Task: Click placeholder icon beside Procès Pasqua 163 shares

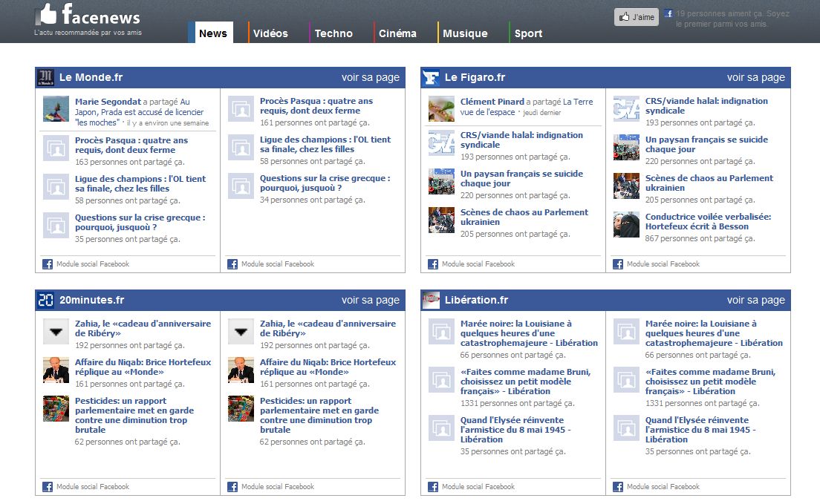Action: (56, 148)
